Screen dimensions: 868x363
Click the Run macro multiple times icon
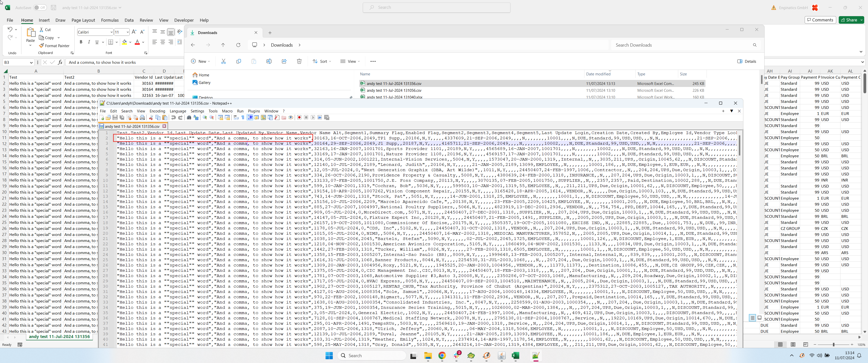320,117
